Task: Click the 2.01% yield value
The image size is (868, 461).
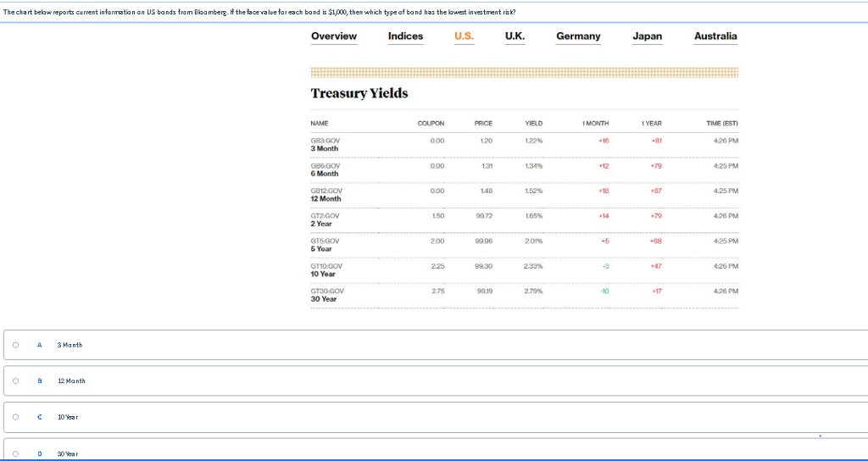Action: pos(534,242)
